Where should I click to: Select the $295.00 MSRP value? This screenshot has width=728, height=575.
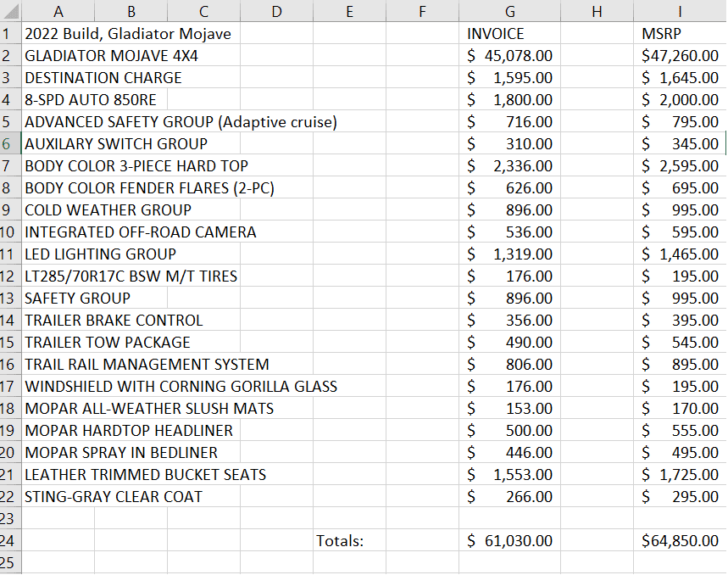coord(680,496)
